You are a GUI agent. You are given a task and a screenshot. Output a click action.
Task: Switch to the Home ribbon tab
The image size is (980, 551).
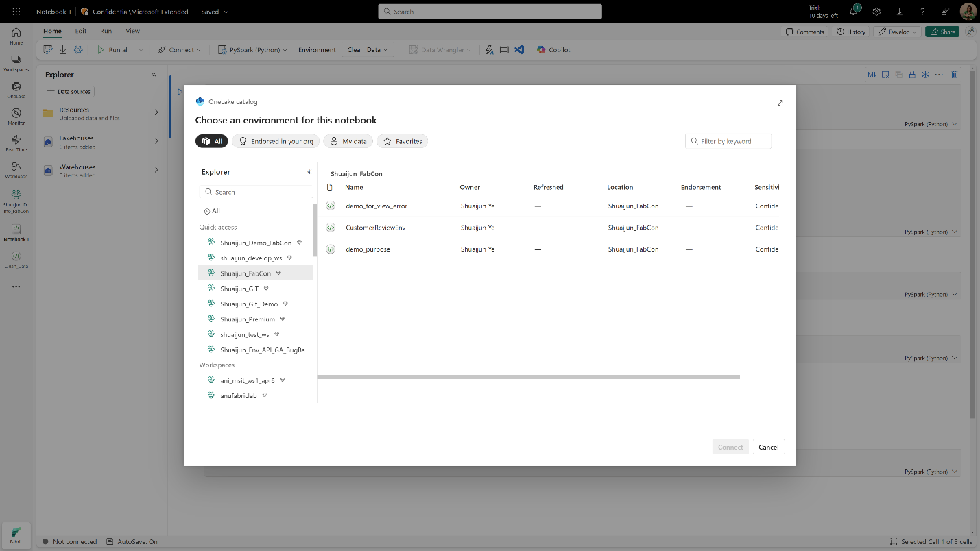coord(52,31)
